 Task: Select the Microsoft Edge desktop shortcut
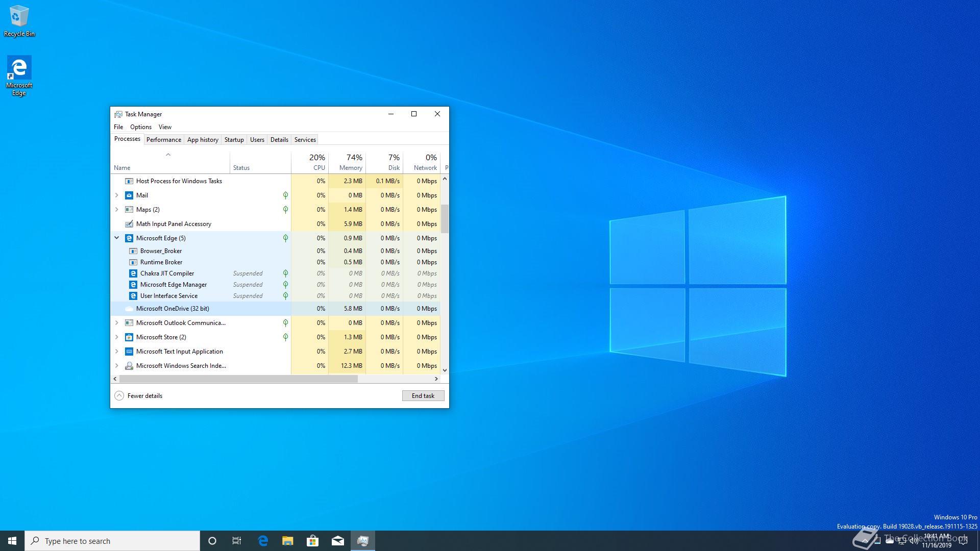coord(19,76)
